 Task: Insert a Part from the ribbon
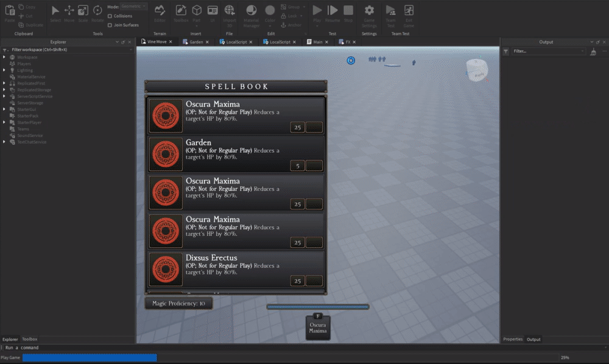(197, 10)
